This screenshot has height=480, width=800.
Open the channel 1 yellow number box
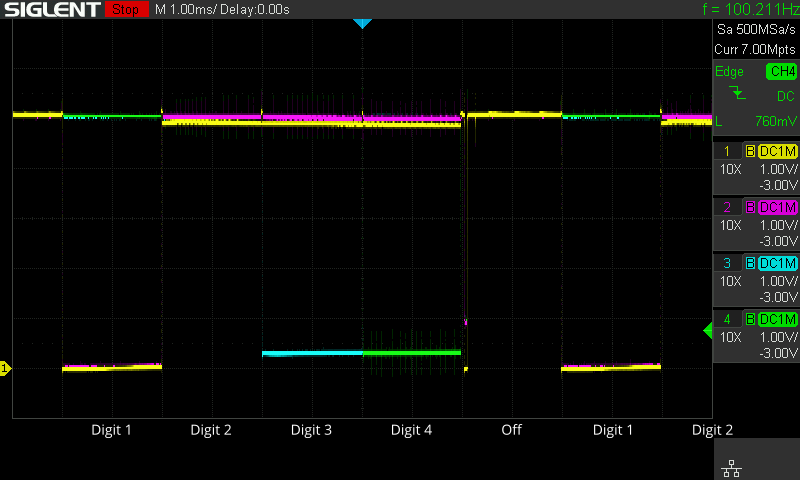coord(727,151)
